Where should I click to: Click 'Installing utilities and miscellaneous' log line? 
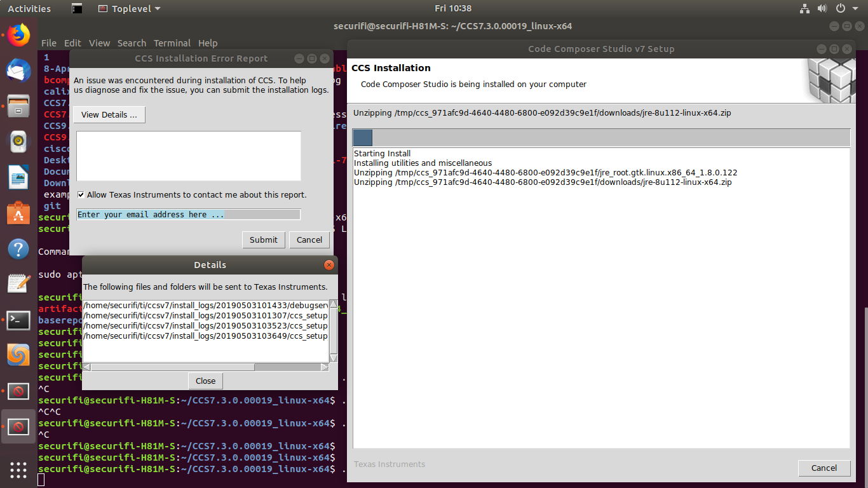click(423, 163)
